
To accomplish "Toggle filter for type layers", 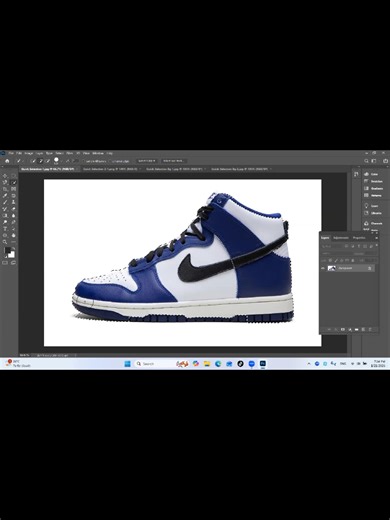I will 359,246.
